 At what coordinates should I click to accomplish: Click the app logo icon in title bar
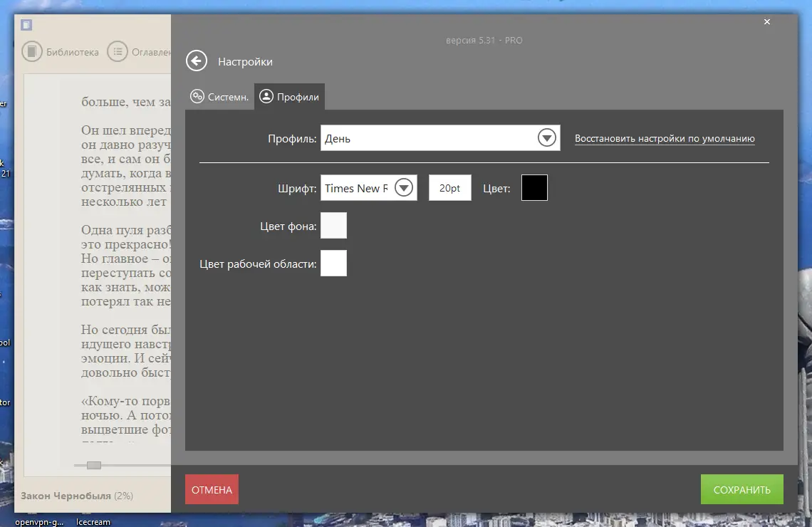26,24
